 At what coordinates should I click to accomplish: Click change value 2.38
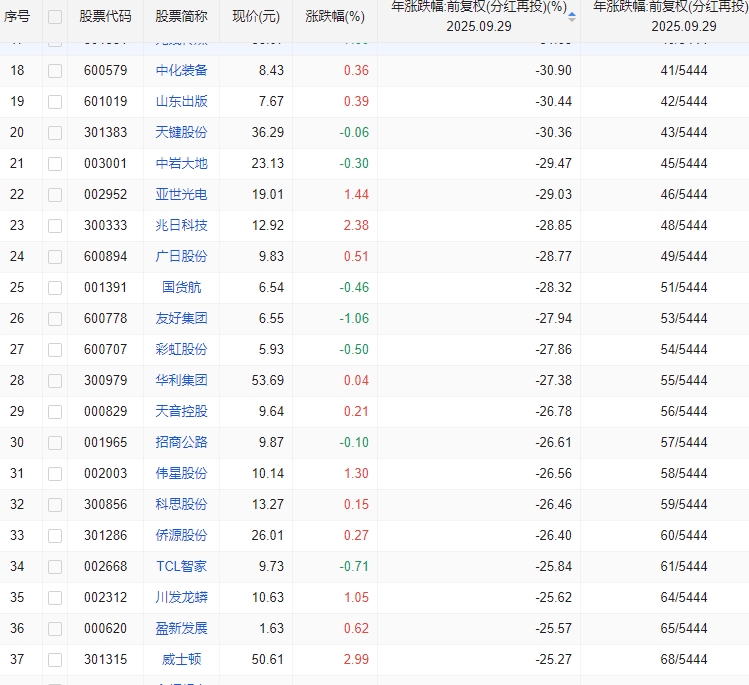click(x=356, y=225)
